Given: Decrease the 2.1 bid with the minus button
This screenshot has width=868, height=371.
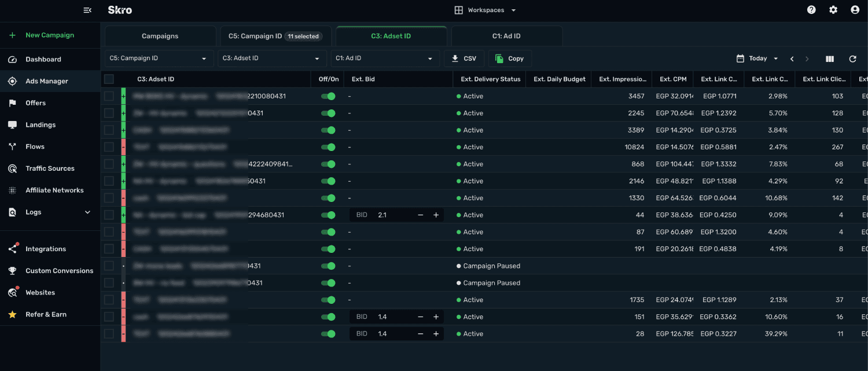Looking at the screenshot, I should (421, 215).
